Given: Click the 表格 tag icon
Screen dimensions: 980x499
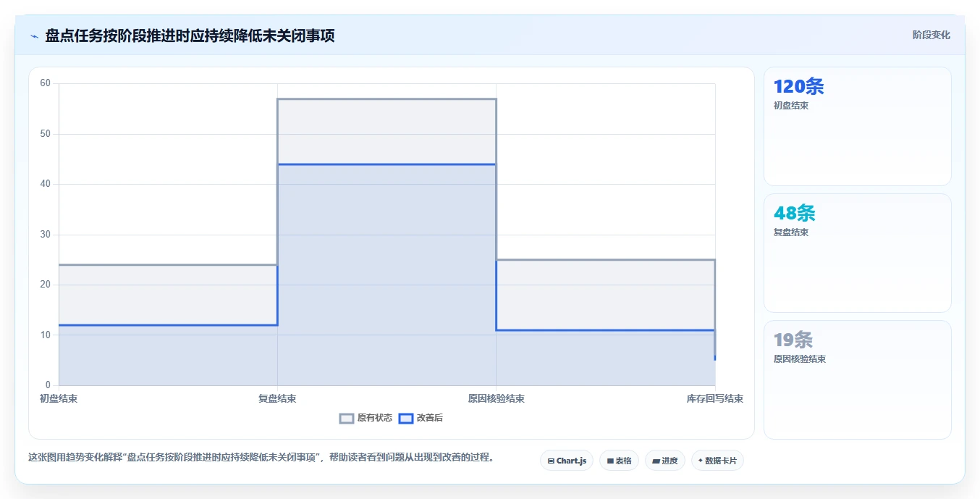Looking at the screenshot, I should pyautogui.click(x=610, y=461).
